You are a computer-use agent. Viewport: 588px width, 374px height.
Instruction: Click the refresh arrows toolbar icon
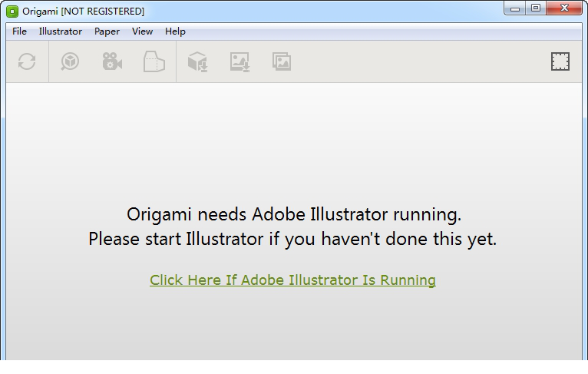[27, 61]
